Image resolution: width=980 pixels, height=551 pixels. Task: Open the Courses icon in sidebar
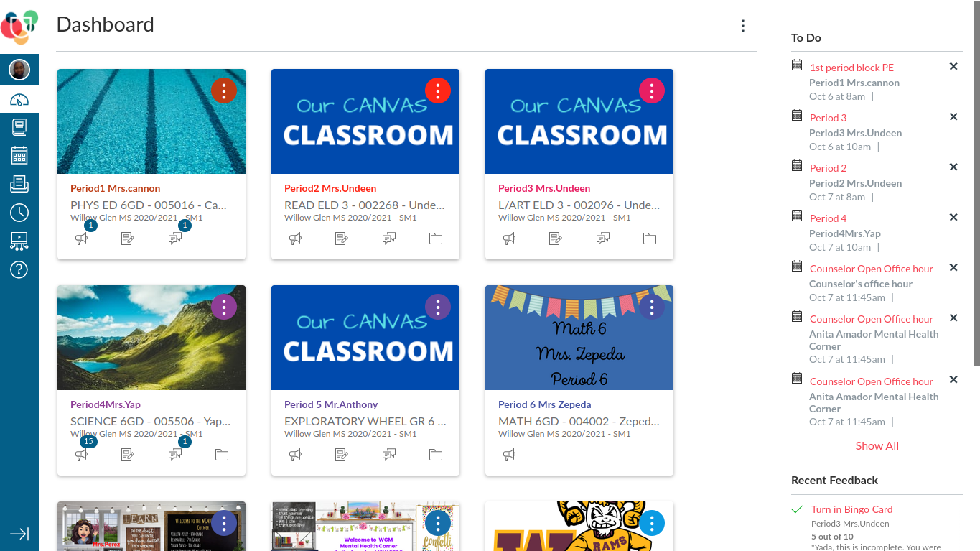19,128
